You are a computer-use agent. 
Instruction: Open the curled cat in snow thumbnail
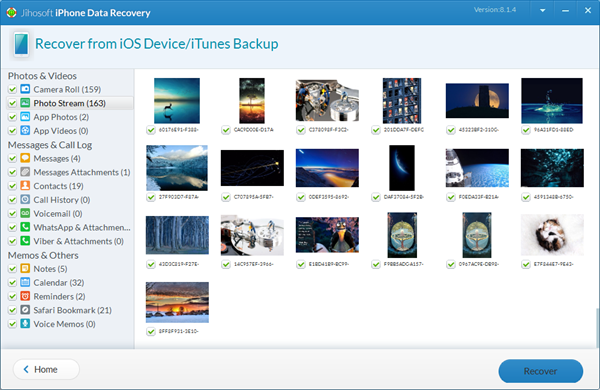tap(552, 235)
